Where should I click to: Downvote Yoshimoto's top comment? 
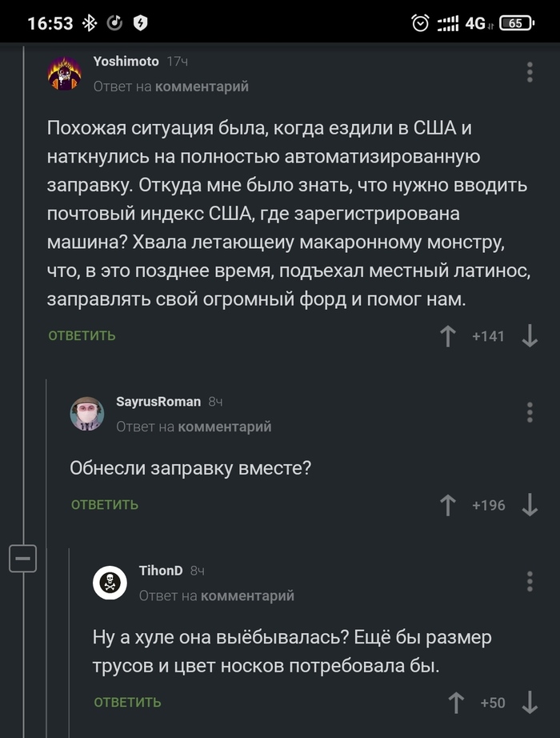[530, 336]
